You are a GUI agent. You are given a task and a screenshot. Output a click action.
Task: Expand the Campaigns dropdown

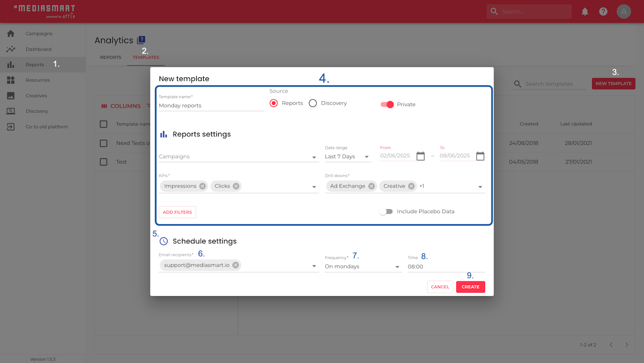point(238,157)
